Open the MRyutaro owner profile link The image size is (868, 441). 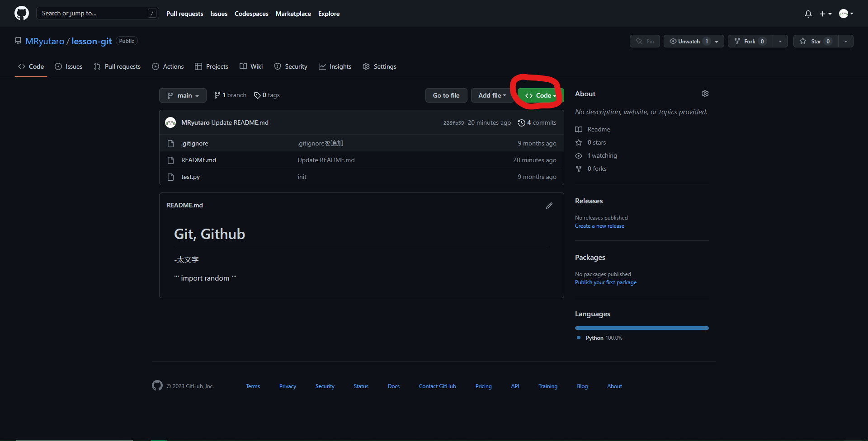[45, 41]
